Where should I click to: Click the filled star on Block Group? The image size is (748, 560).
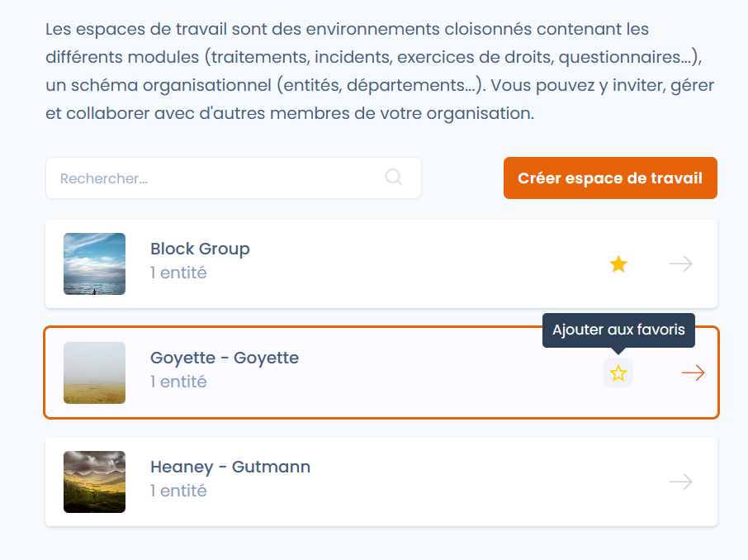(618, 263)
